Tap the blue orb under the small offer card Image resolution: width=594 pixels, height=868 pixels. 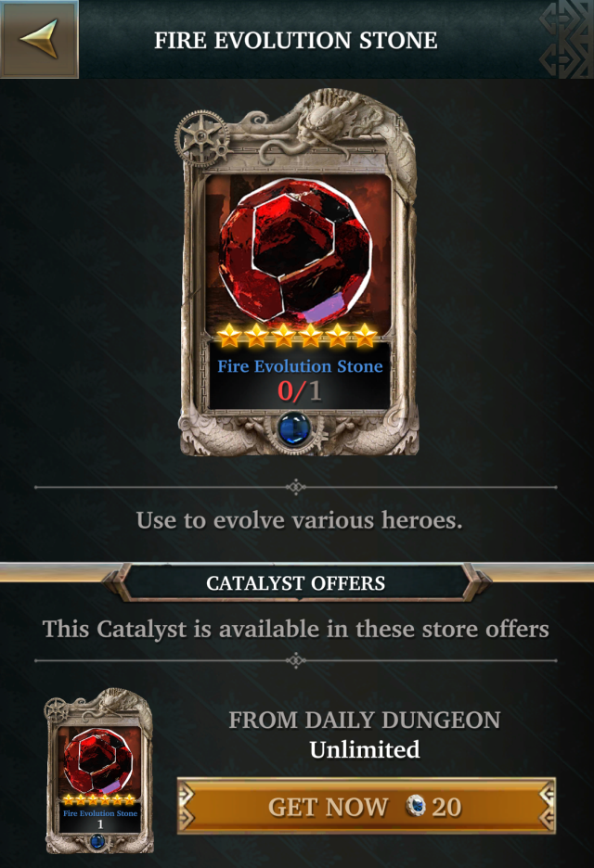97,842
